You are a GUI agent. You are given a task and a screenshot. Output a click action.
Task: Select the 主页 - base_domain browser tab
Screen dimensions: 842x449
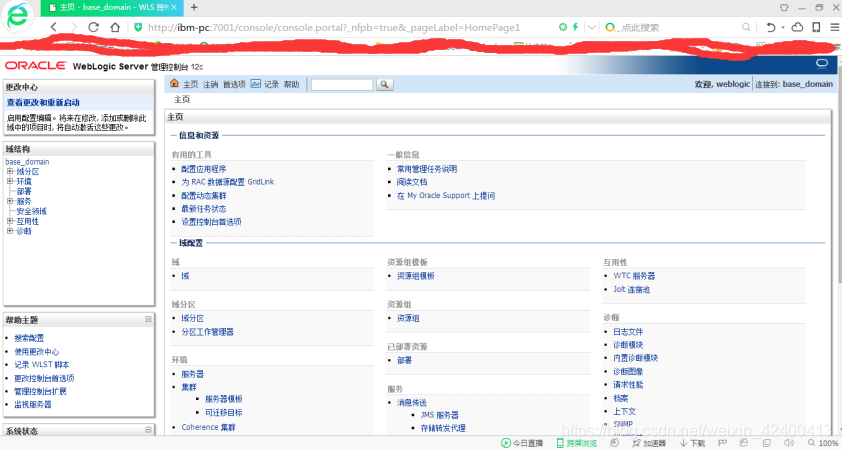click(x=112, y=8)
